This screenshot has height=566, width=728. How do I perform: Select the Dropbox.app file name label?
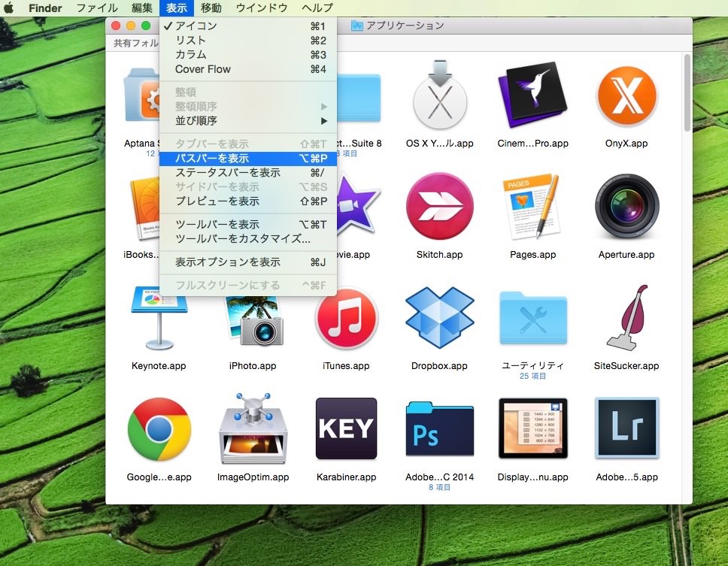click(439, 365)
